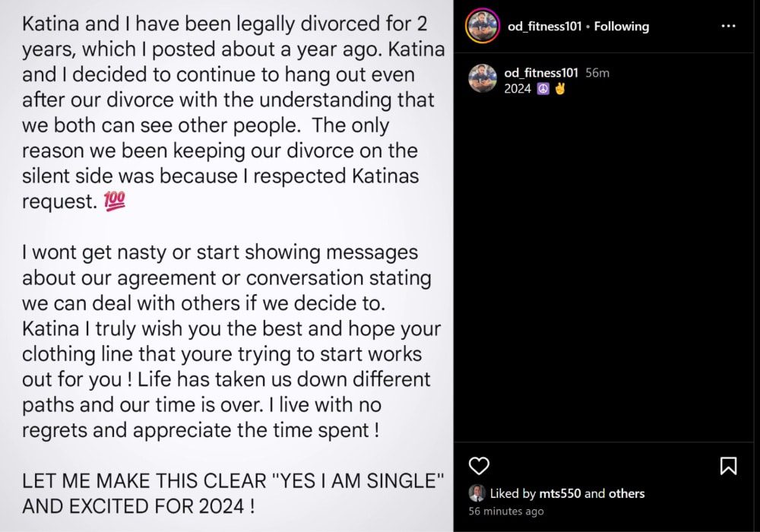Click the tiny liker avatar next to Liked by
Image resolution: width=760 pixels, height=532 pixels.
point(479,493)
